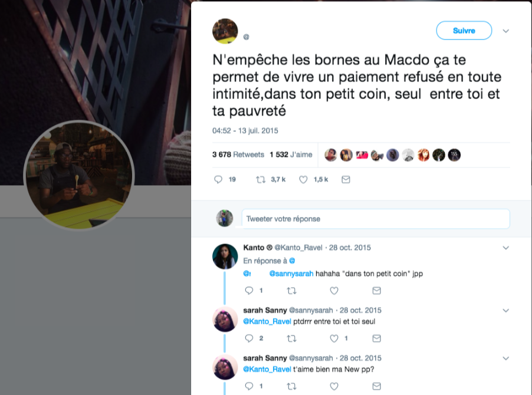Open the large profile photo on the left
The height and width of the screenshot is (395, 532).
[79, 175]
